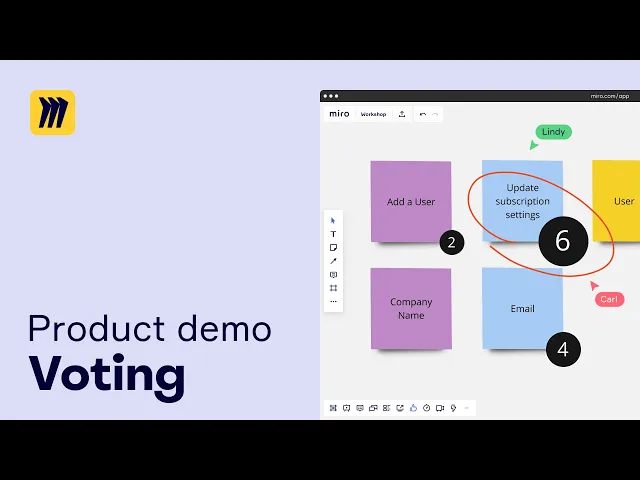Click the bold 'Voting' title text
The width and height of the screenshot is (640, 480).
[107, 376]
